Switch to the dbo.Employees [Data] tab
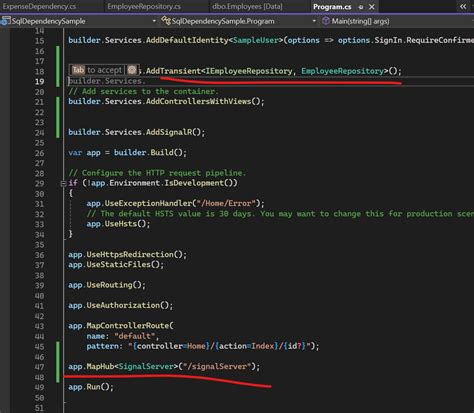 pyautogui.click(x=247, y=6)
